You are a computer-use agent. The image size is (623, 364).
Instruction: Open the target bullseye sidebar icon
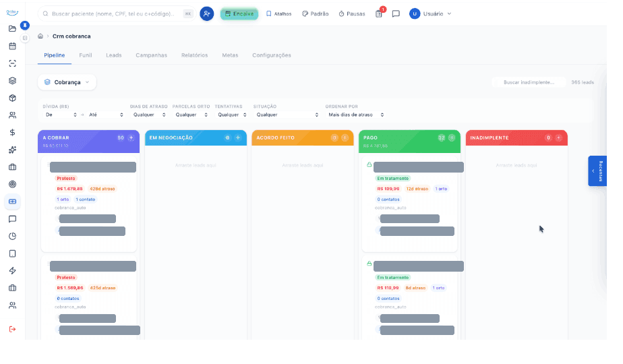pos(12,185)
